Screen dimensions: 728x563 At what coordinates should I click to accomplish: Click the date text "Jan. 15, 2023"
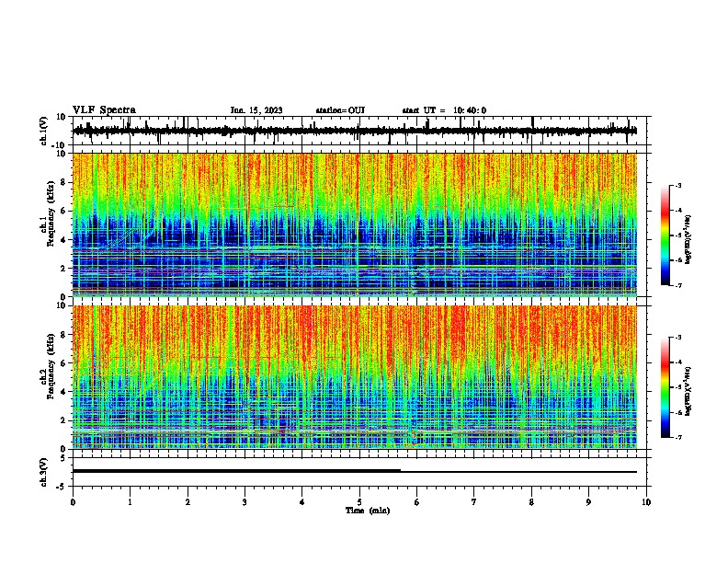[256, 110]
